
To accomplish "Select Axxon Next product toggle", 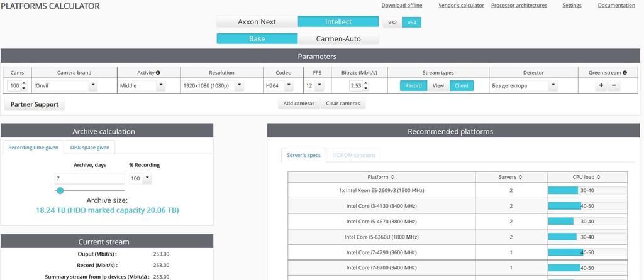I will coord(257,22).
